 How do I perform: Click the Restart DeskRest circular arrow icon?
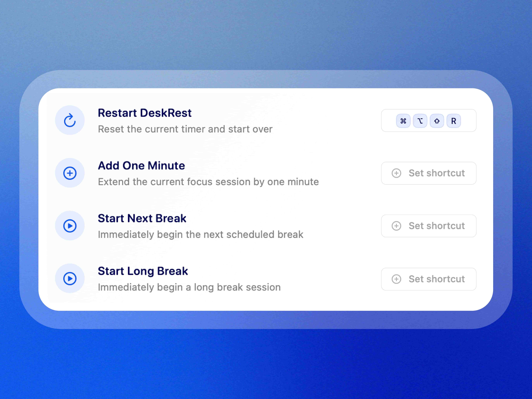70,120
